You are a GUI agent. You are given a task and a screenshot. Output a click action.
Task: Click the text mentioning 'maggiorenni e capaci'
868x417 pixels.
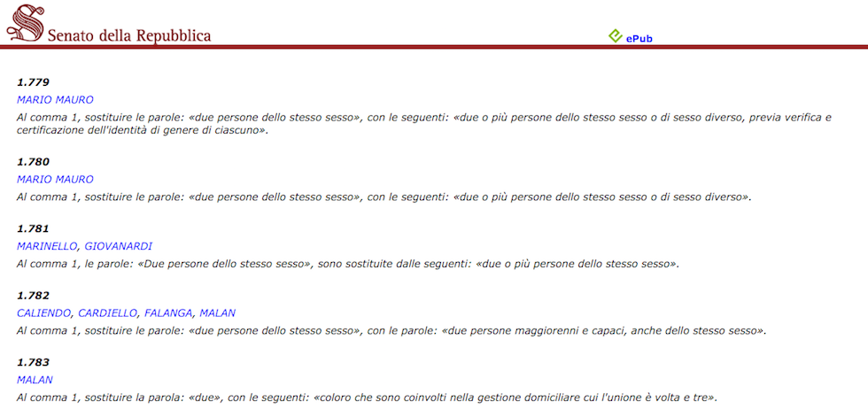391,331
